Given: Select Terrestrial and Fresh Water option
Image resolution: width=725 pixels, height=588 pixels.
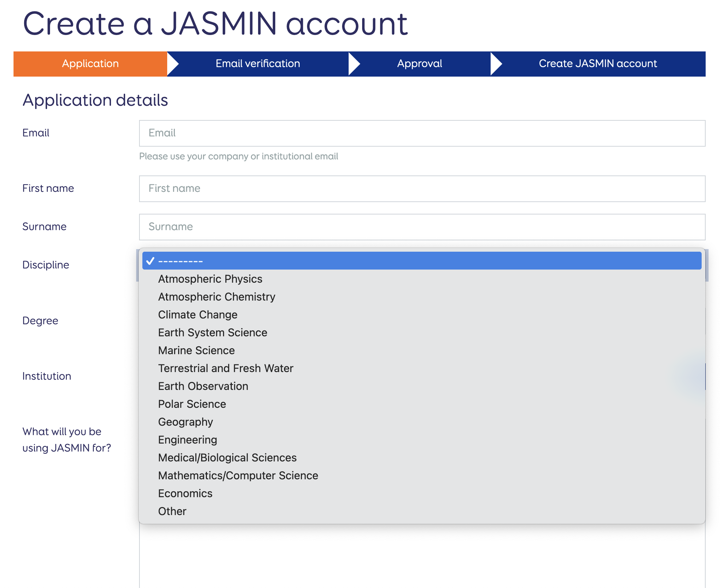Looking at the screenshot, I should [x=225, y=368].
